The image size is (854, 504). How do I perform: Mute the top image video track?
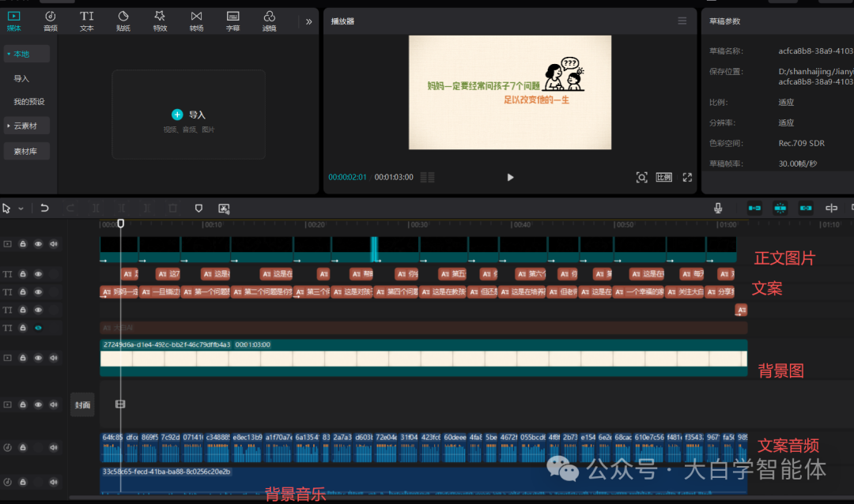pos(54,244)
